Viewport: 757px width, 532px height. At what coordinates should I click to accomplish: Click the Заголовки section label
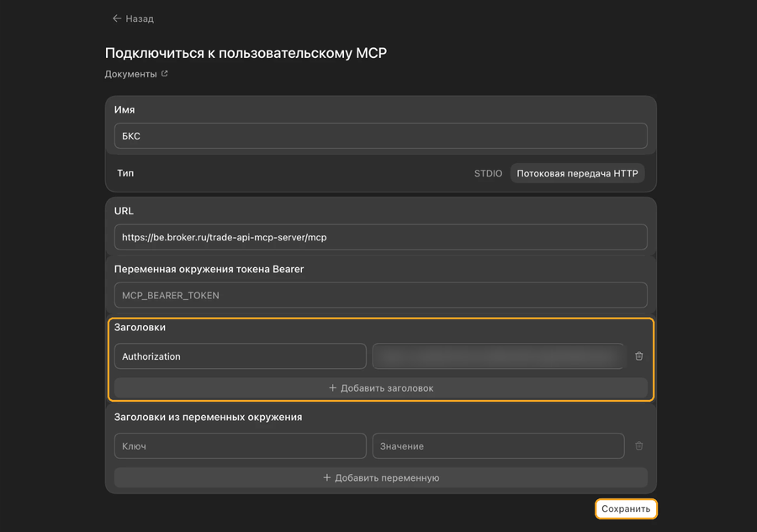(140, 327)
